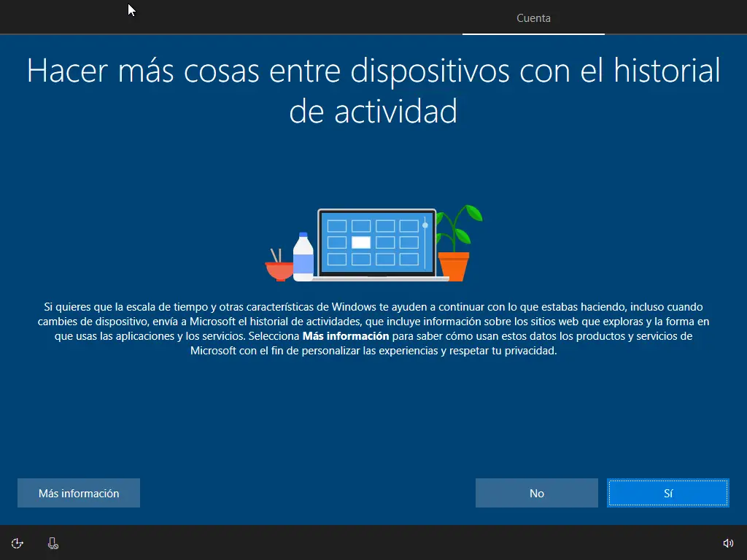Open Más información button
Viewport: 747px width, 560px height.
pos(79,493)
